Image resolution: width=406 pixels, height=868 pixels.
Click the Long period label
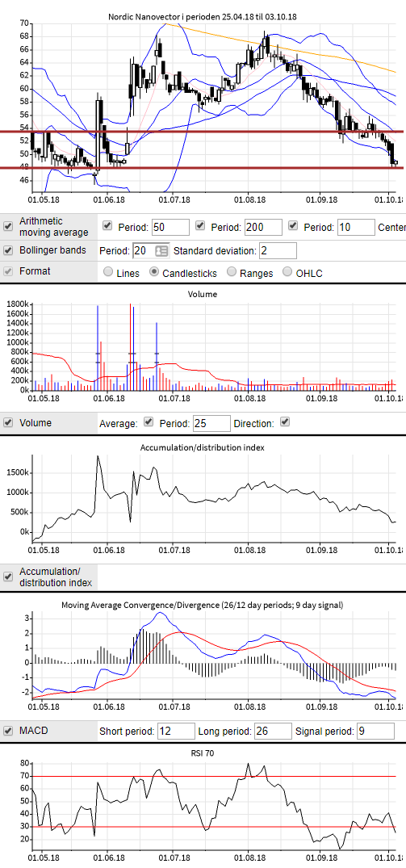click(x=224, y=732)
